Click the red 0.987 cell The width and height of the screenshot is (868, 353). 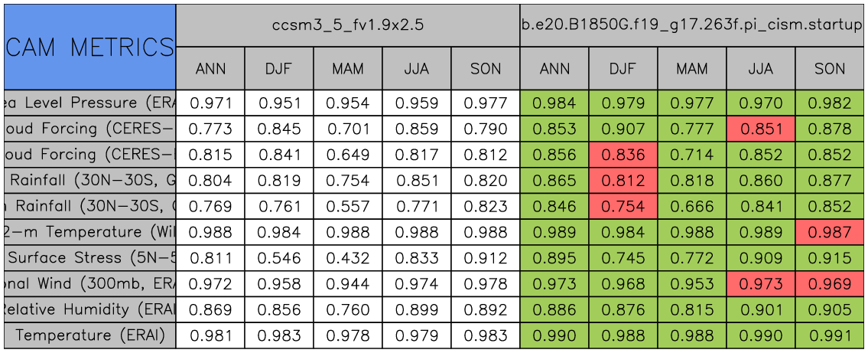[x=830, y=232]
